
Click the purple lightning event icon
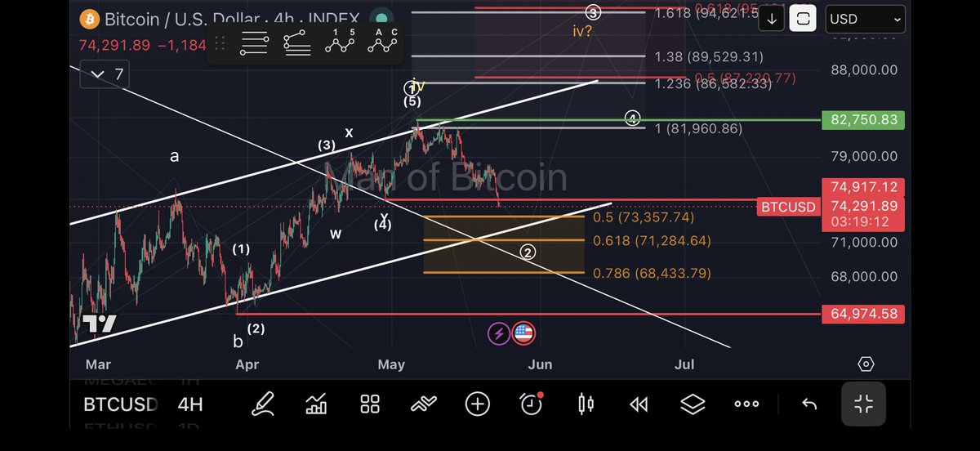pos(498,333)
